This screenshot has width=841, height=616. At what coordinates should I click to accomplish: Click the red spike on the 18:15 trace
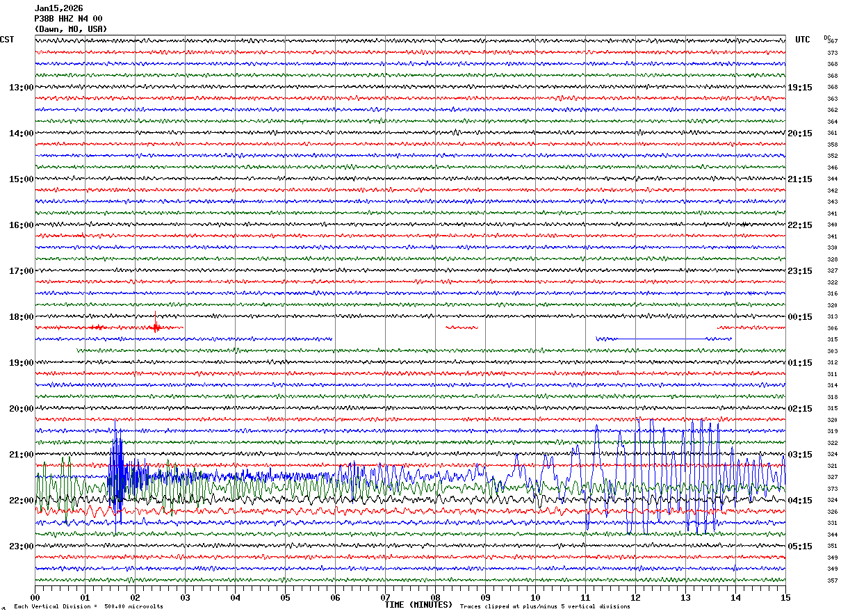pos(156,325)
